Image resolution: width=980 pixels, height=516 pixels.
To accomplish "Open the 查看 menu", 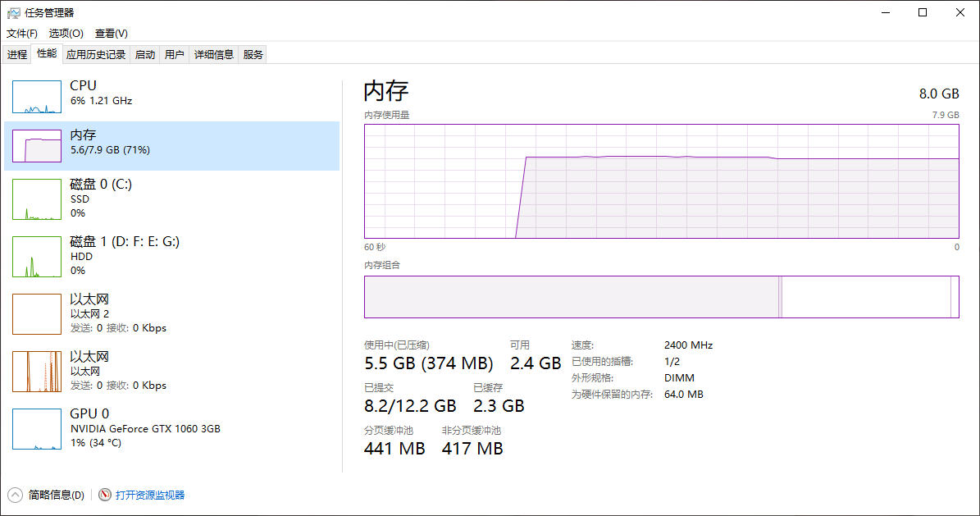I will click(x=112, y=33).
